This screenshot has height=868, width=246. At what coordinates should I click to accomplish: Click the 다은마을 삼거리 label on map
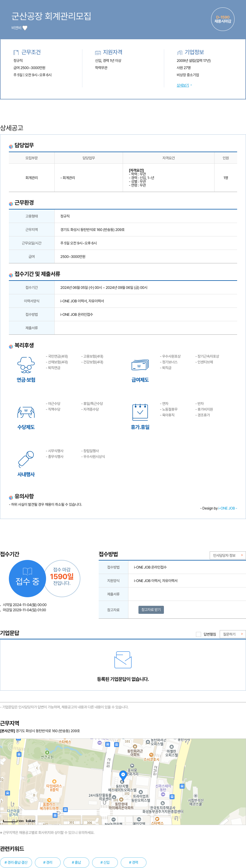tap(13, 812)
